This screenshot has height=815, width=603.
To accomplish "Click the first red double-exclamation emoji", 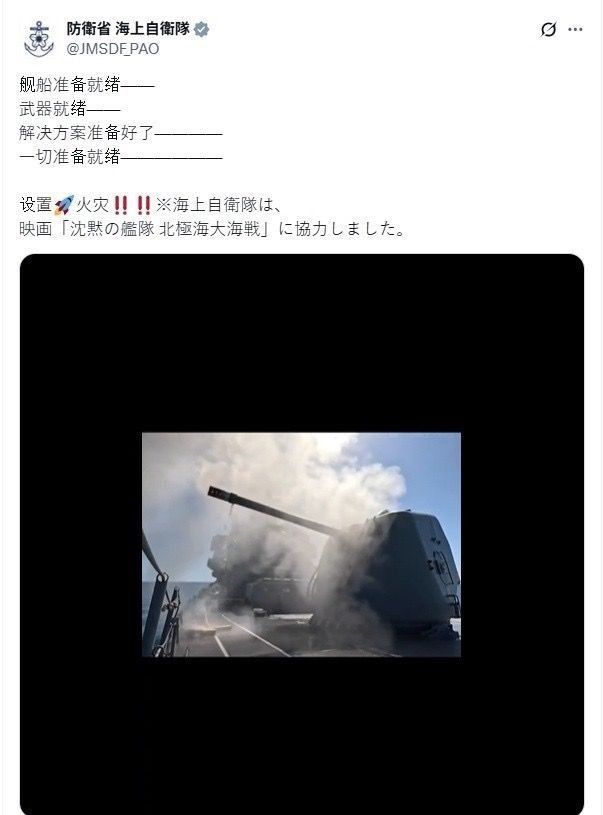I will click(x=121, y=205).
